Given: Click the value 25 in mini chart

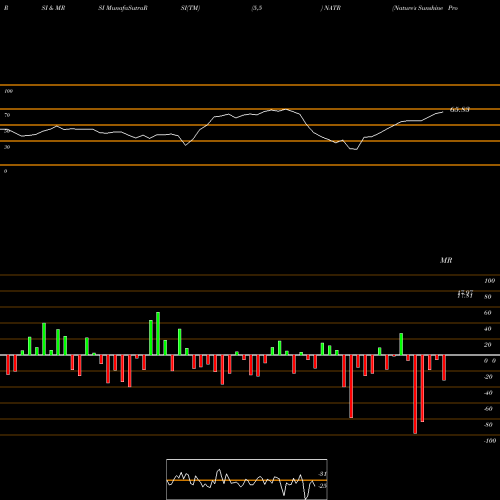Looking at the screenshot, I should (322, 486).
